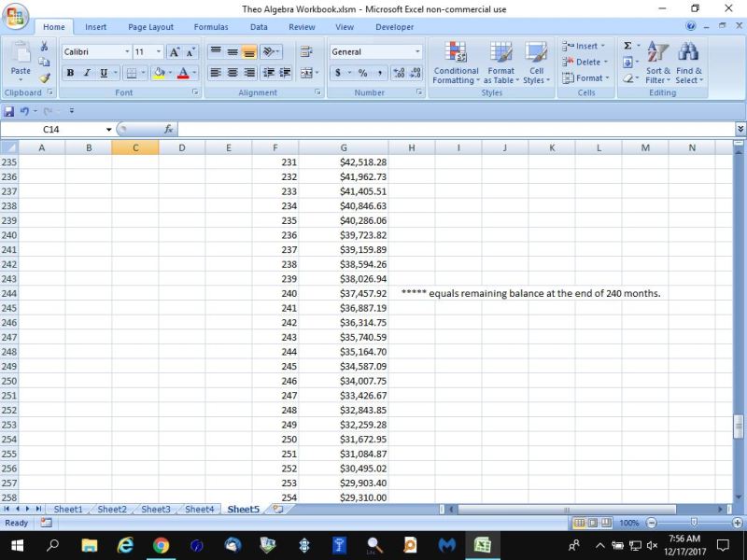This screenshot has height=560, width=747.
Task: Select row 244 header
Action: point(9,293)
